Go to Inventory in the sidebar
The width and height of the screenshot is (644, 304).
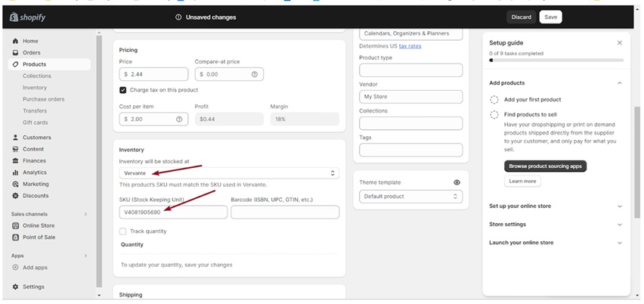tap(35, 88)
